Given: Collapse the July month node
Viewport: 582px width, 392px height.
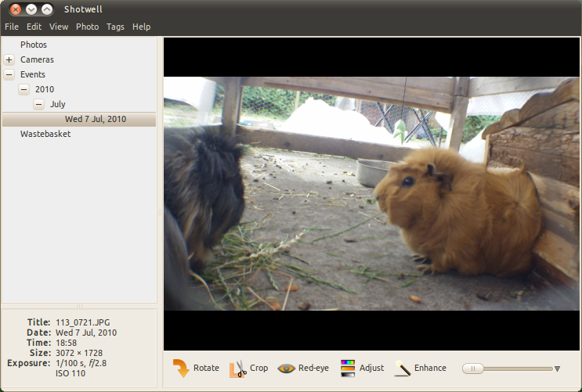Looking at the screenshot, I should [x=39, y=104].
